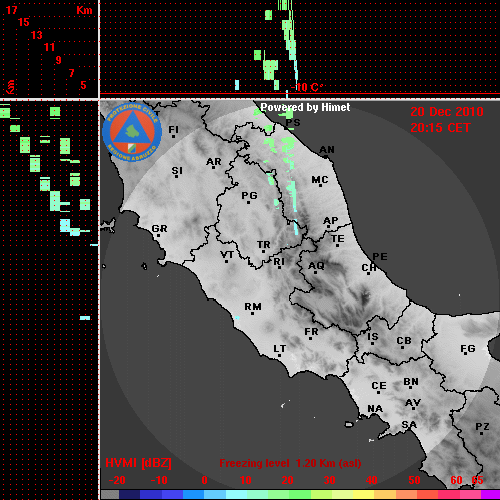Click the 20:15 CET time label

(x=440, y=128)
